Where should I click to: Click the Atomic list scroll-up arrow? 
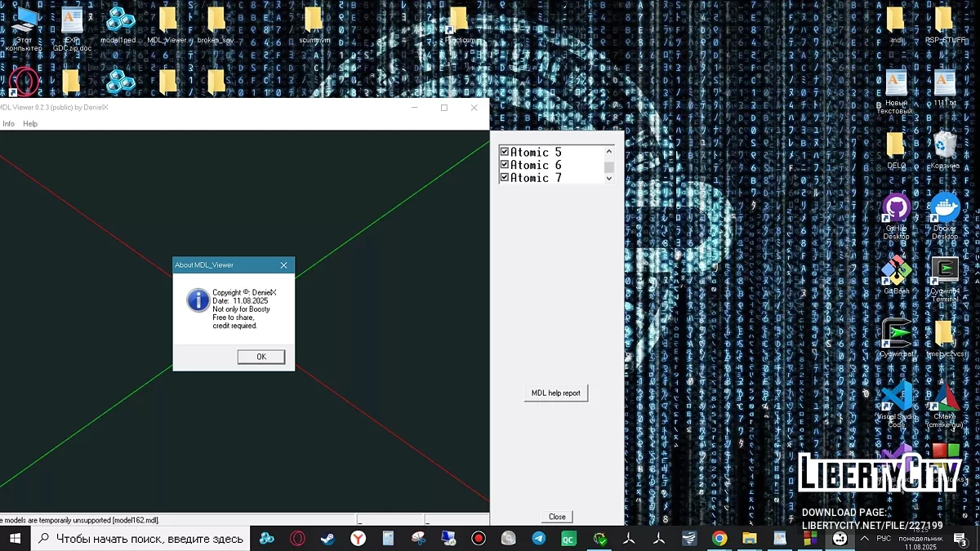[609, 152]
